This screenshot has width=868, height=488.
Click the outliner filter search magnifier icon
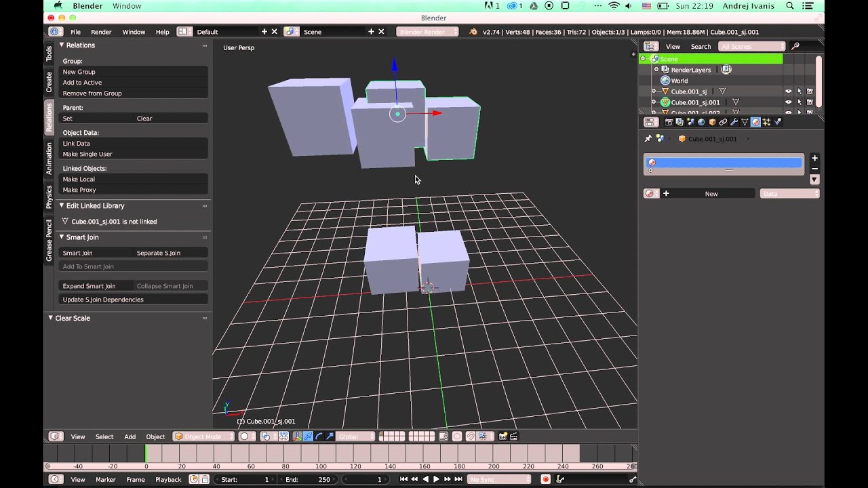coord(795,46)
